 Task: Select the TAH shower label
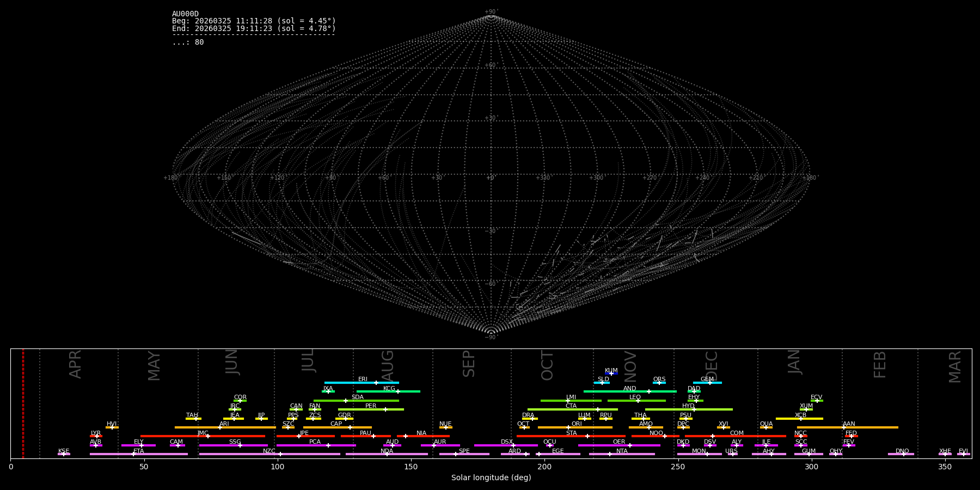(192, 415)
